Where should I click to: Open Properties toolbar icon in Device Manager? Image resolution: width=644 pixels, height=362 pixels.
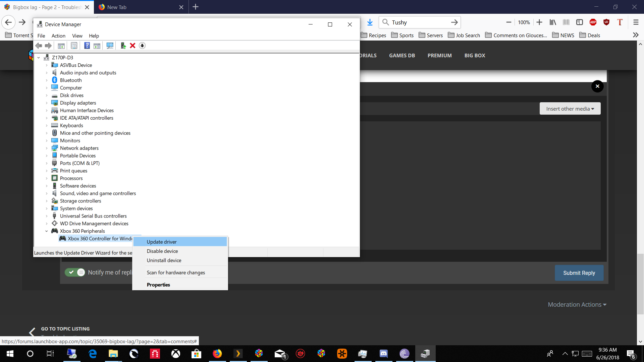click(x=74, y=46)
